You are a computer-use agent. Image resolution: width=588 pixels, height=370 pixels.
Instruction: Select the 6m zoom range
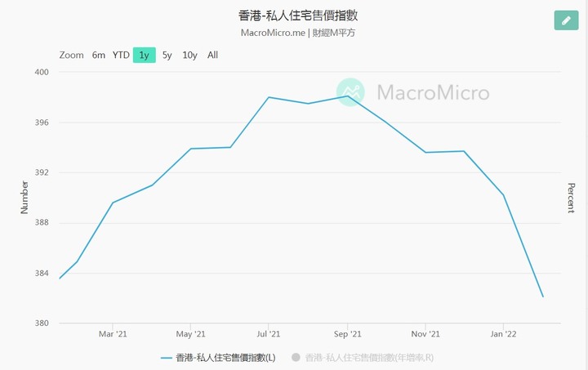[99, 55]
